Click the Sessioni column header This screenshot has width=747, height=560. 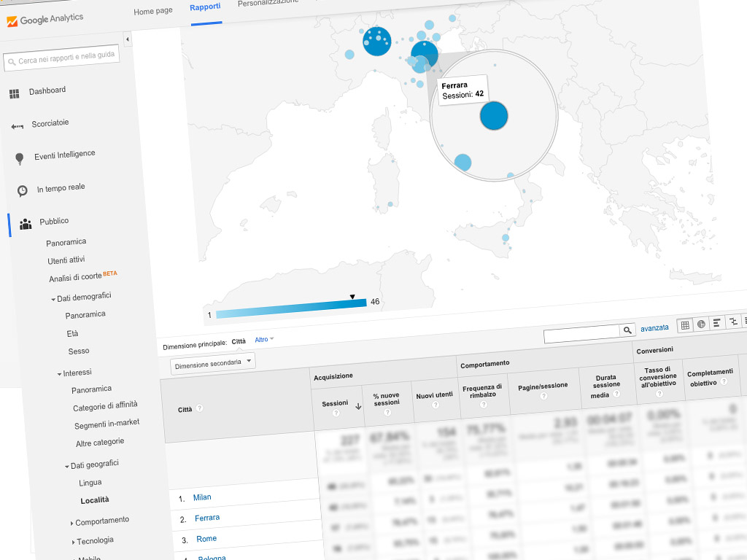click(335, 403)
